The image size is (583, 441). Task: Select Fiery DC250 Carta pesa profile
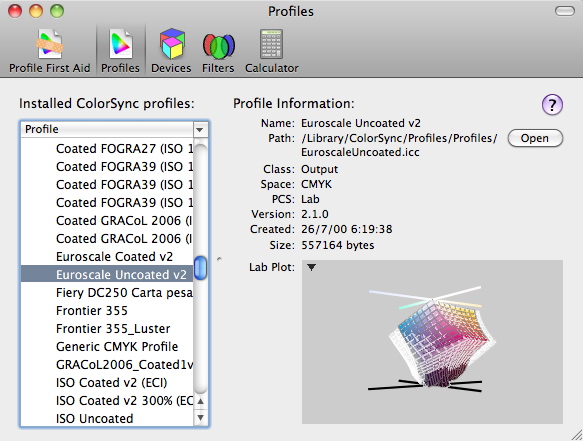(107, 293)
